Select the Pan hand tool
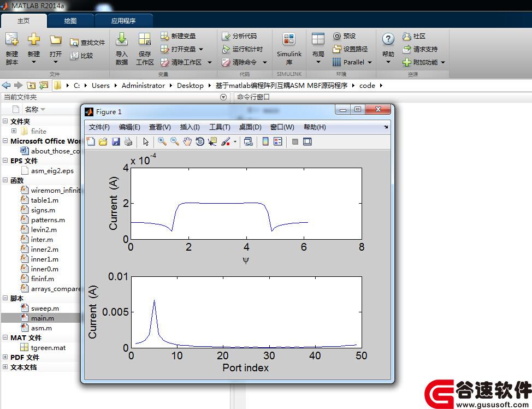 click(187, 141)
